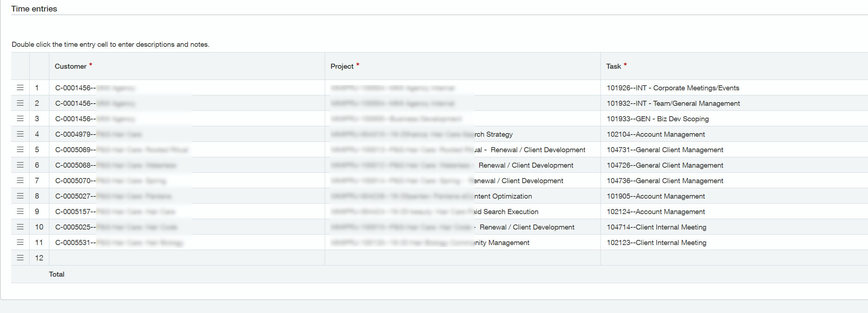Click row number 11

[x=39, y=242]
